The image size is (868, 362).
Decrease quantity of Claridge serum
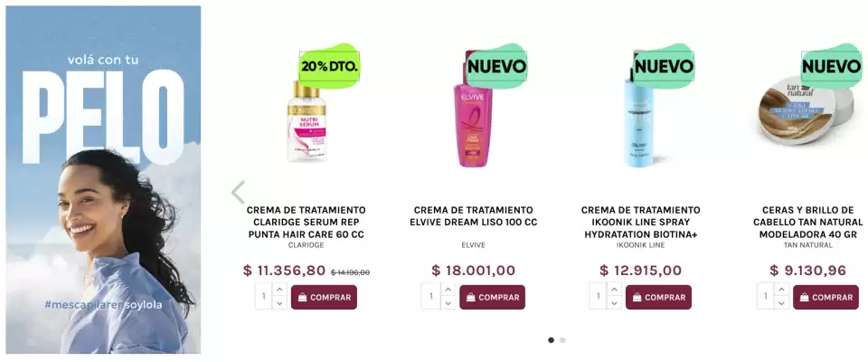pyautogui.click(x=279, y=303)
